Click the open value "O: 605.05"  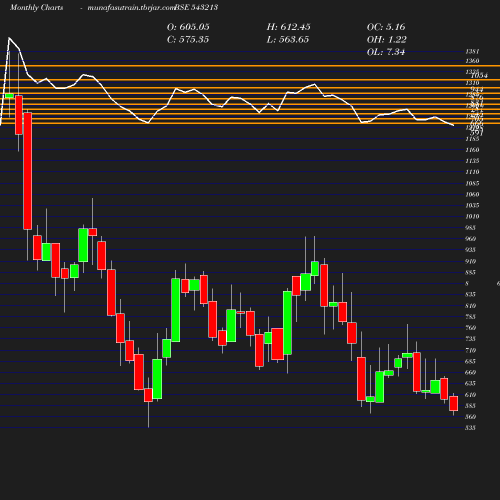[x=188, y=27]
